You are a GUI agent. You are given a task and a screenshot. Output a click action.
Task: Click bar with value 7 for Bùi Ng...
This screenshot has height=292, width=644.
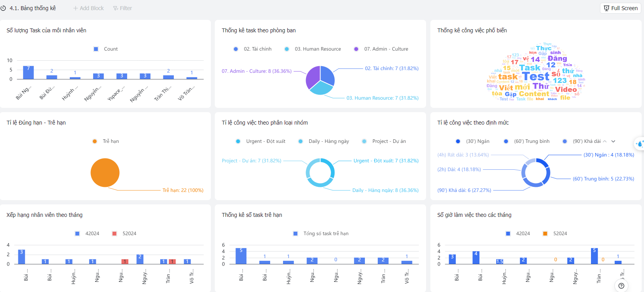click(x=28, y=72)
